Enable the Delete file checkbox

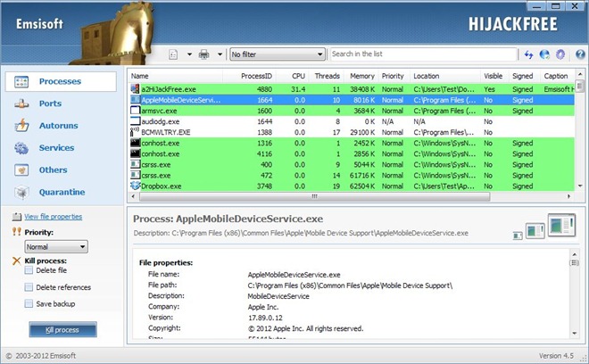pyautogui.click(x=29, y=270)
